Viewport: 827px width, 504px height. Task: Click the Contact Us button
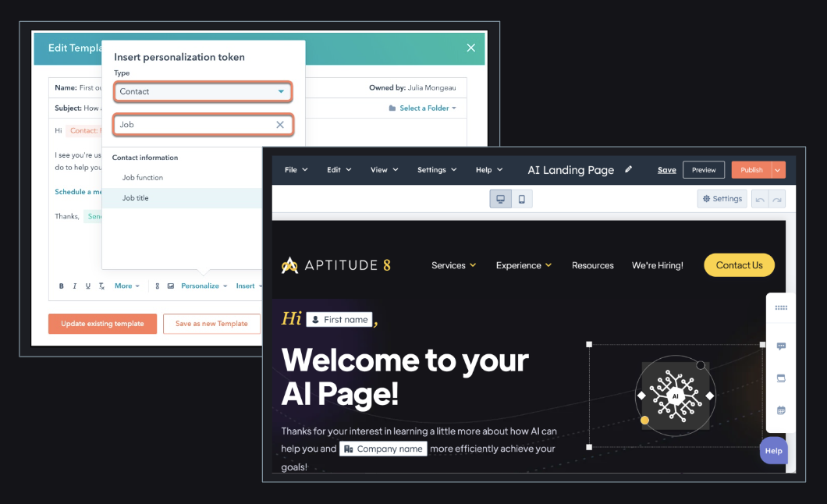tap(739, 265)
